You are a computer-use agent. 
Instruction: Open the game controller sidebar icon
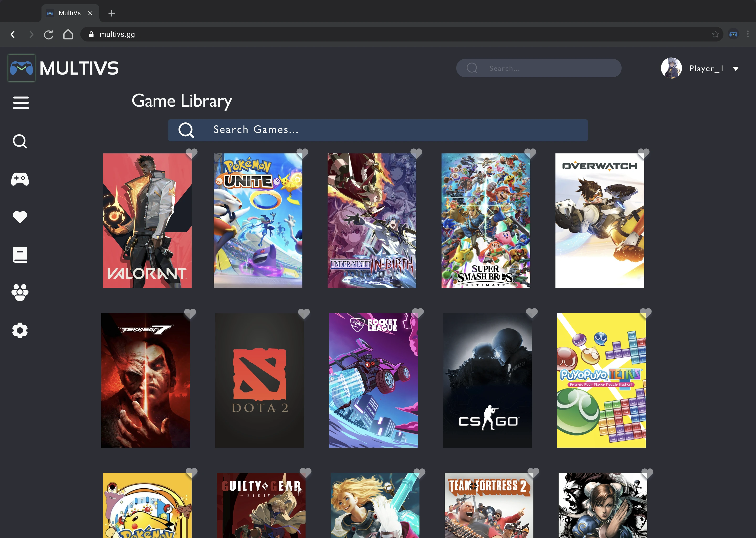pyautogui.click(x=20, y=179)
